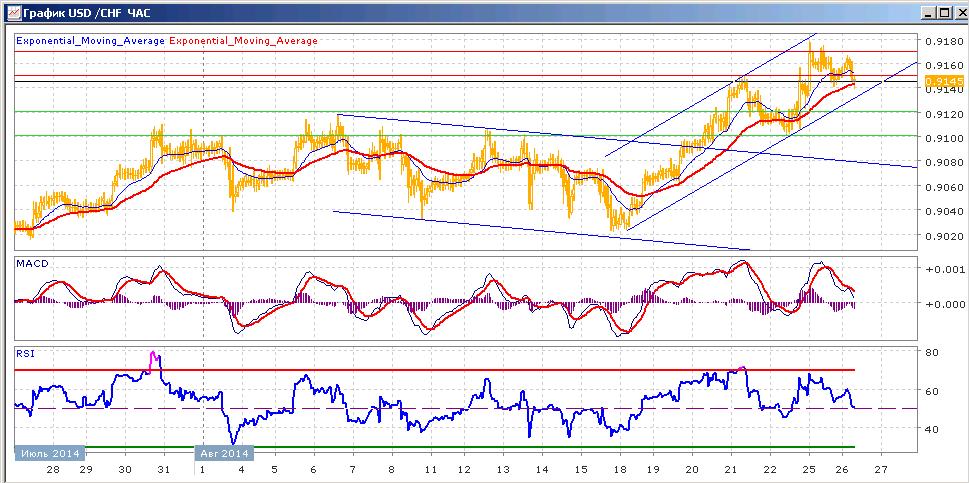Click the 40 level on the RSI axis
970x483 pixels.
click(x=931, y=429)
